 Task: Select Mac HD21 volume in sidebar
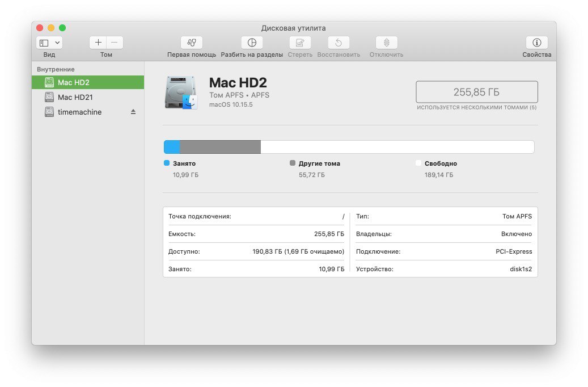pos(88,97)
